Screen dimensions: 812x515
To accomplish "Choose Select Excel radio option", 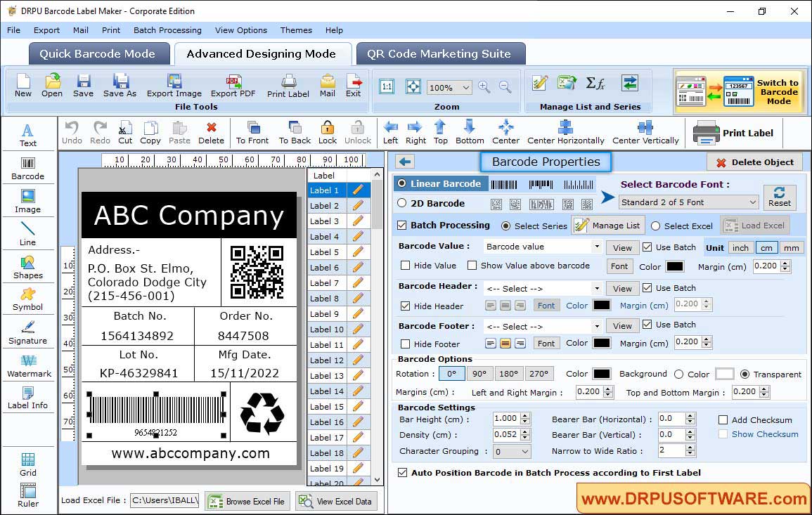I will (656, 226).
